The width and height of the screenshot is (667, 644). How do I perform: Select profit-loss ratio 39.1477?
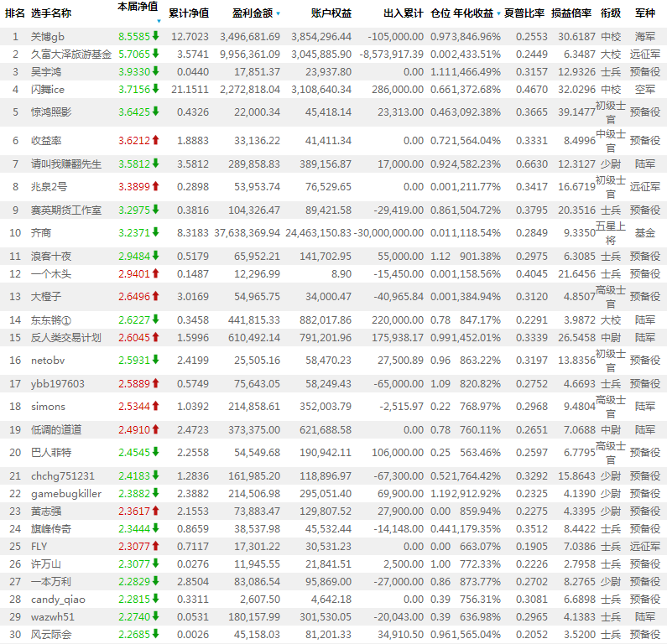click(x=577, y=112)
